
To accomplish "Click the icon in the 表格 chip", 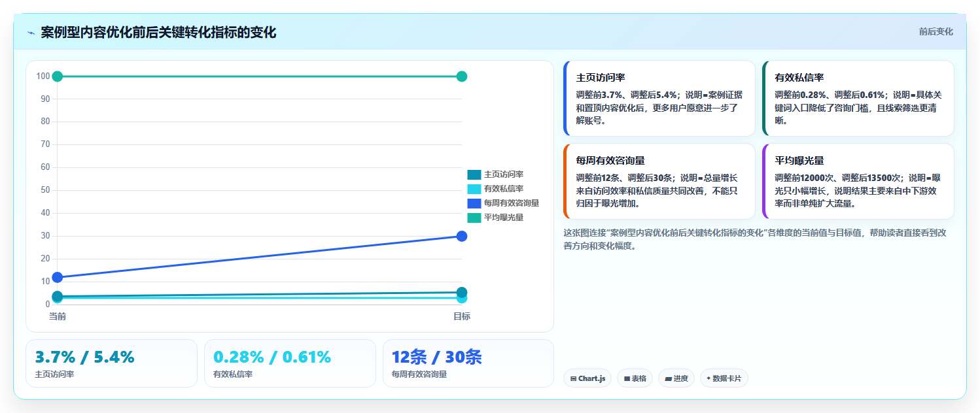I will coord(627,378).
